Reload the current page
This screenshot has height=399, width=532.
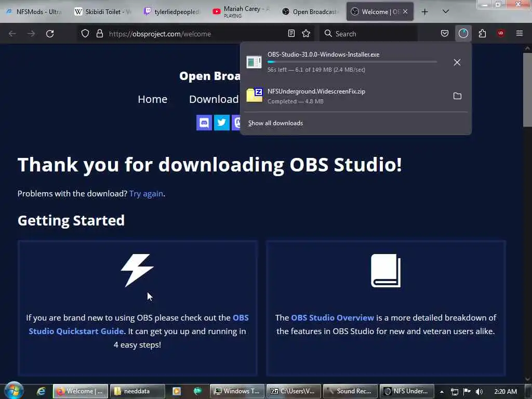point(50,34)
